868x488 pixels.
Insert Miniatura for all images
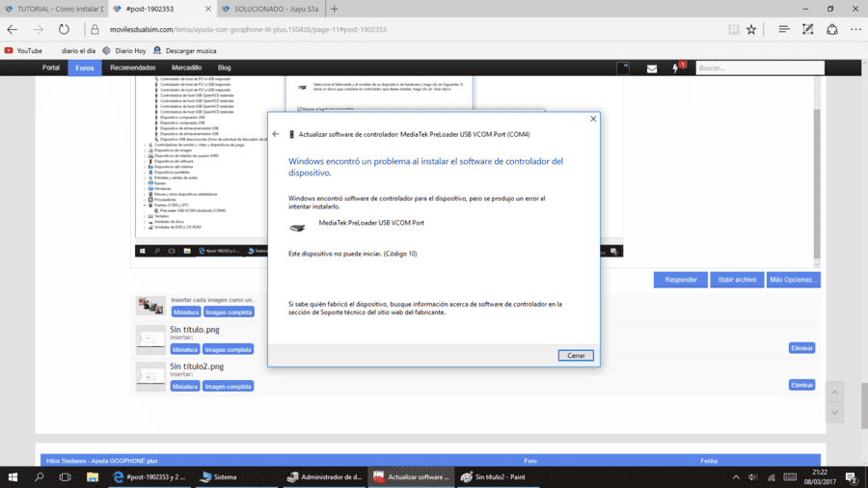tap(186, 312)
